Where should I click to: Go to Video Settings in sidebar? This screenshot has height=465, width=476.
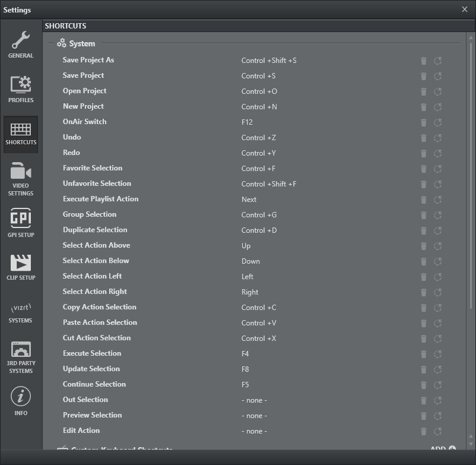tap(21, 179)
